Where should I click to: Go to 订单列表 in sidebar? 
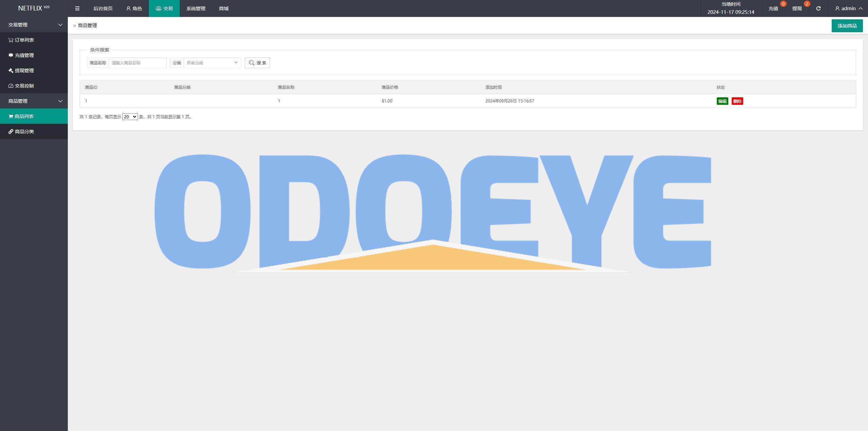point(34,40)
